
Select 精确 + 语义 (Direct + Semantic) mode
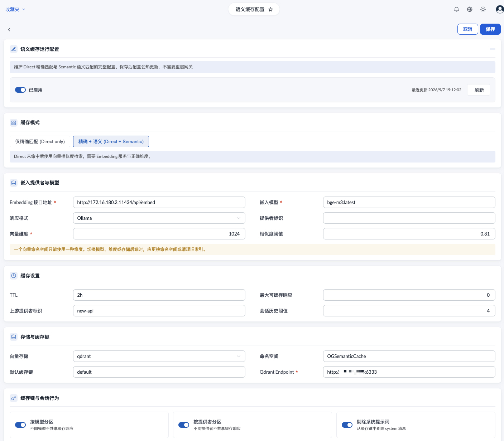[111, 141]
